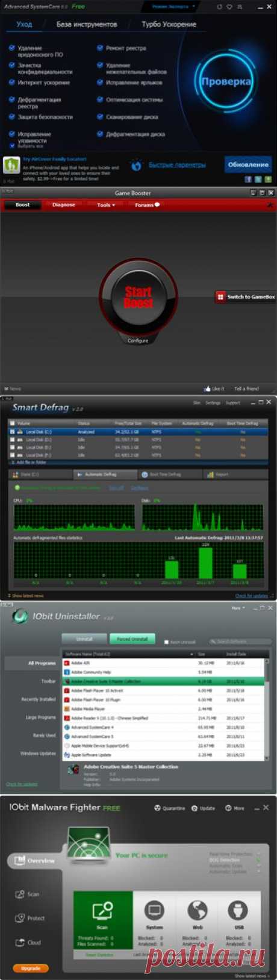
Task: Switch to the Турбо Ускорение tab
Action: (x=169, y=25)
